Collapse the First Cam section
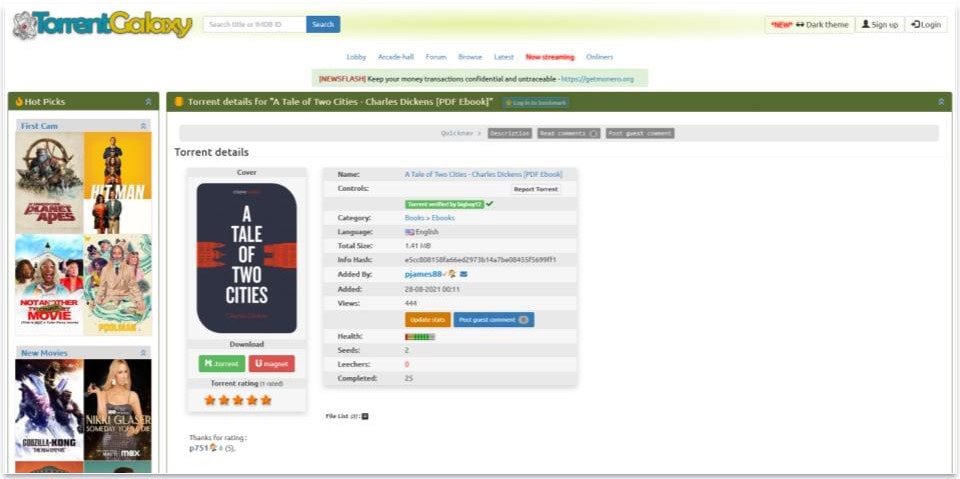The width and height of the screenshot is (960, 479). point(143,126)
